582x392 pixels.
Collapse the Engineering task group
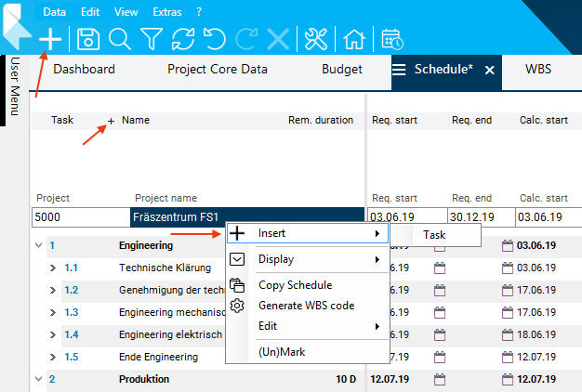click(38, 246)
